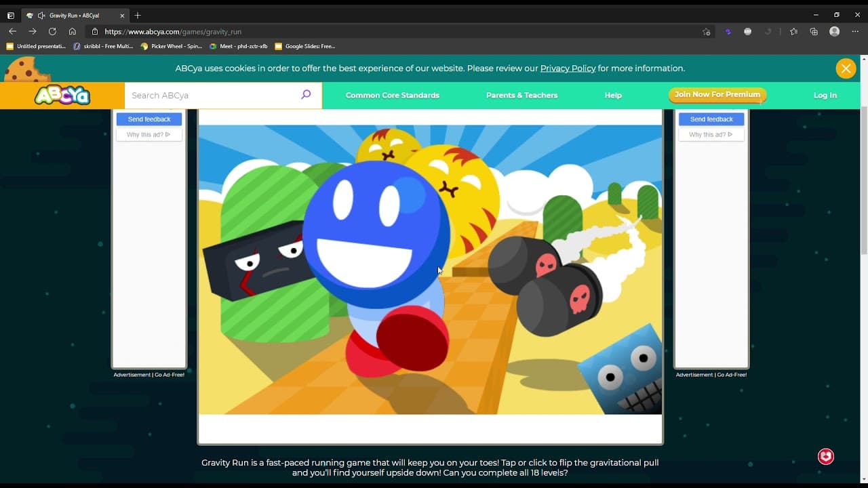Open the tab actions menu
The width and height of the screenshot is (868, 488).
pos(10,15)
